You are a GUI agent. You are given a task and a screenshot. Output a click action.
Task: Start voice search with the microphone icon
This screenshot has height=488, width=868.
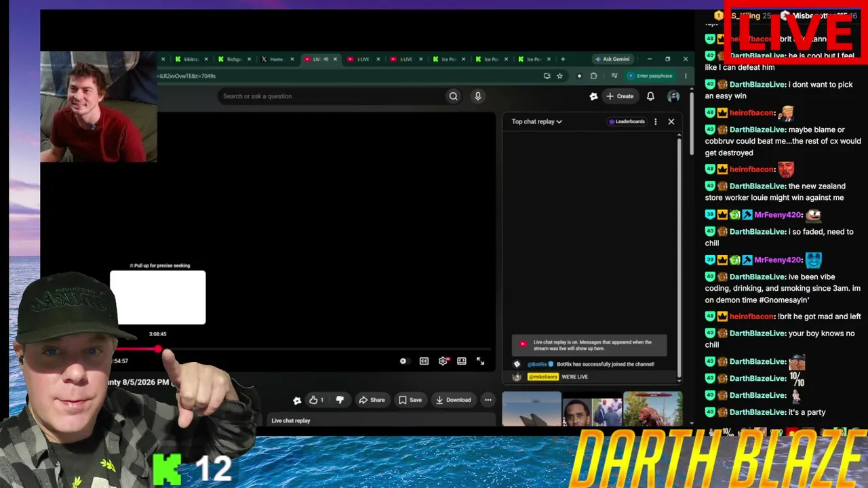pos(477,96)
